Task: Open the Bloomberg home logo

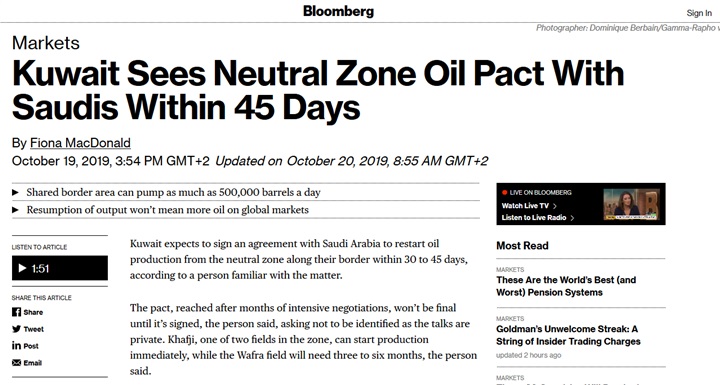Action: (x=338, y=11)
